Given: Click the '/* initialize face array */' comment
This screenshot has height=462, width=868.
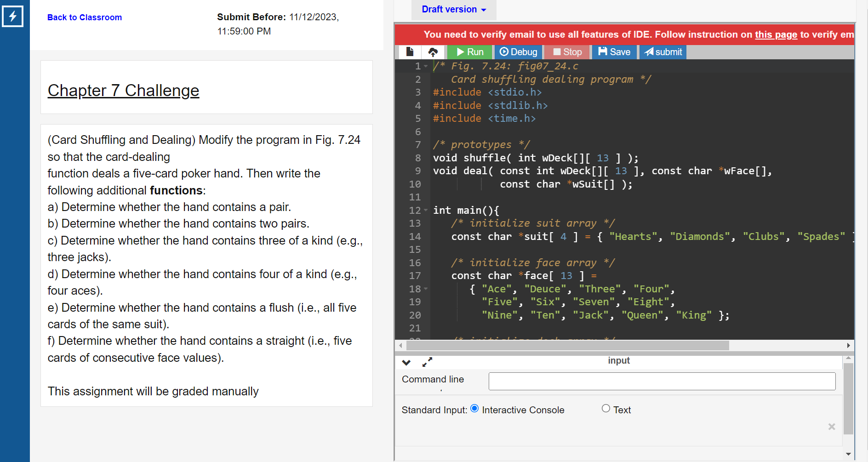Looking at the screenshot, I should (533, 263).
